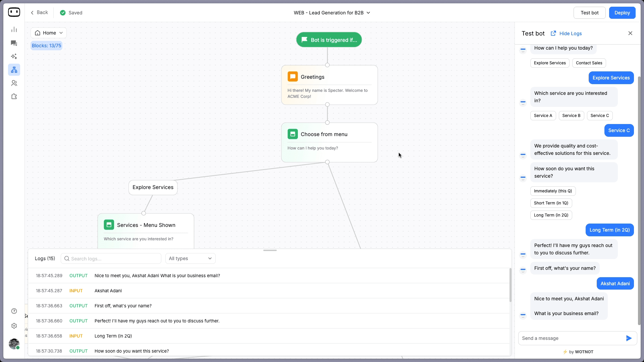Click the send message arrow icon
644x362 pixels.
[629, 338]
